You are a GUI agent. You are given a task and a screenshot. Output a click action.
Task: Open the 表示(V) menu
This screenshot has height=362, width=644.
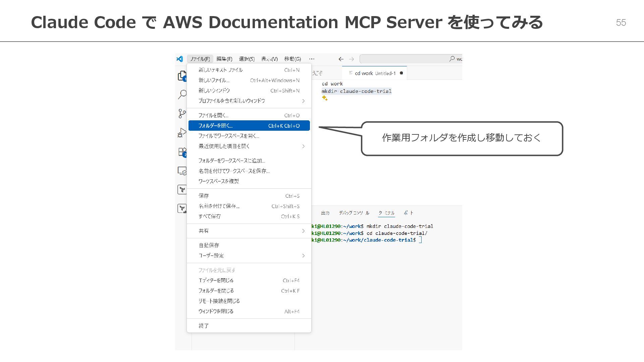(270, 59)
